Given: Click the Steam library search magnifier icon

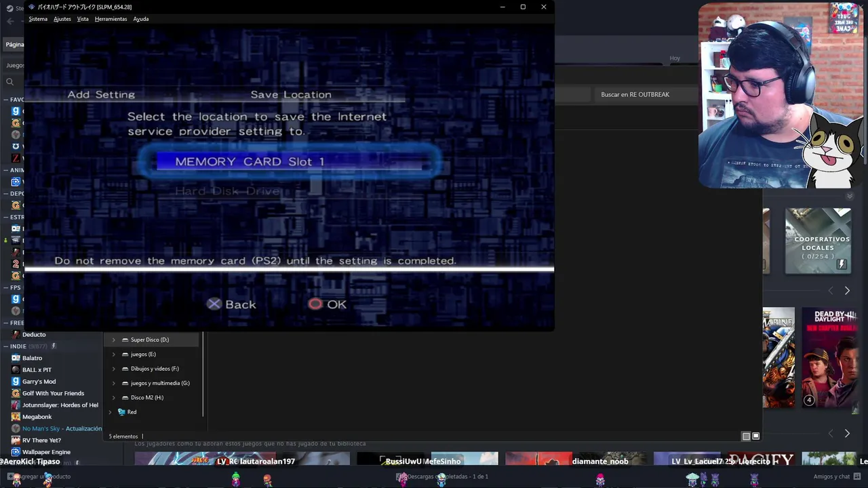Looking at the screenshot, I should coord(9,82).
